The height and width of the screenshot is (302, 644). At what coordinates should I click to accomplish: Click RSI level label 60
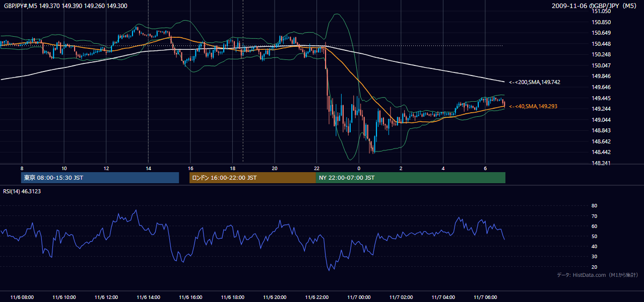pos(594,226)
